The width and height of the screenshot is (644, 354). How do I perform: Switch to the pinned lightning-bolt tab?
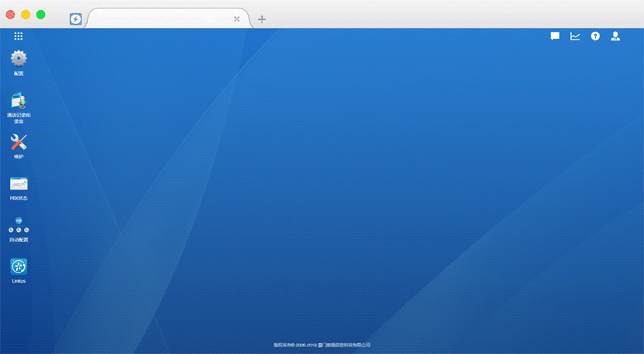tap(75, 19)
